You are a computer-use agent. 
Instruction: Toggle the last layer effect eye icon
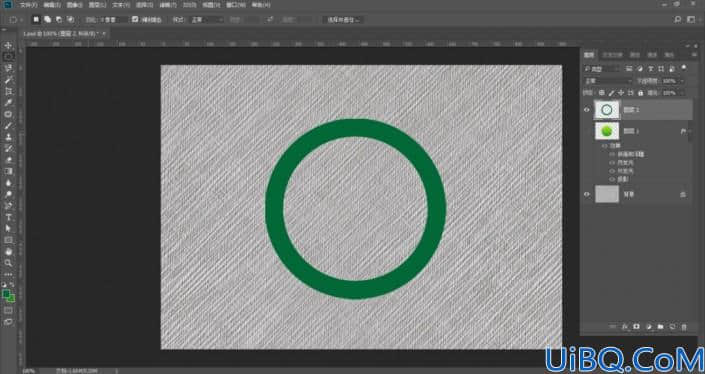(612, 179)
